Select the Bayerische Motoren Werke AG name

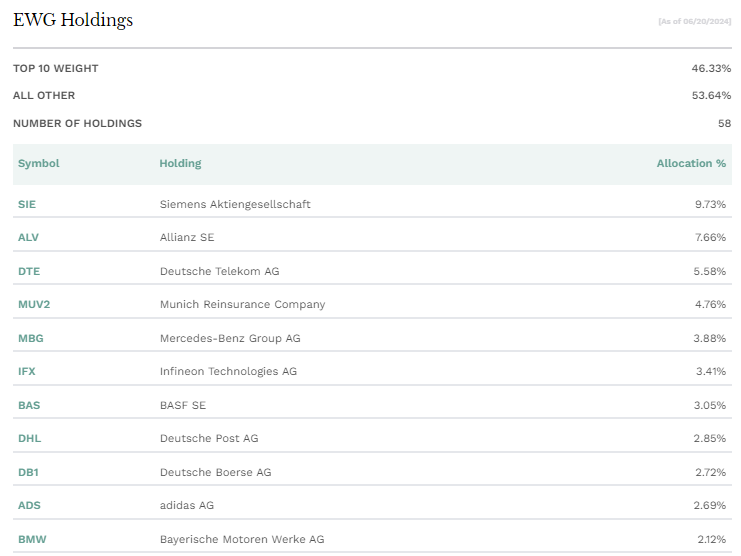coord(242,539)
